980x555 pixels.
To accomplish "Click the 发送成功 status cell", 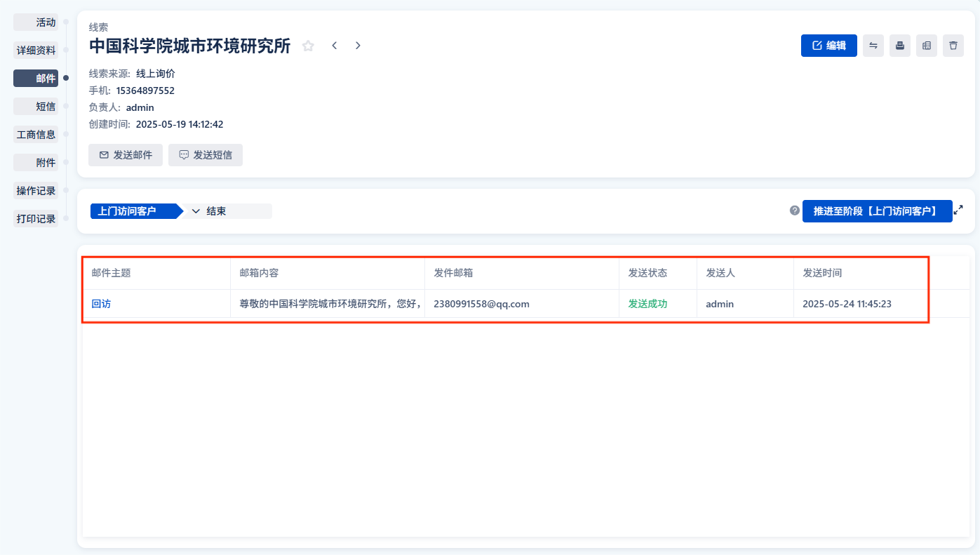I will tap(658, 304).
